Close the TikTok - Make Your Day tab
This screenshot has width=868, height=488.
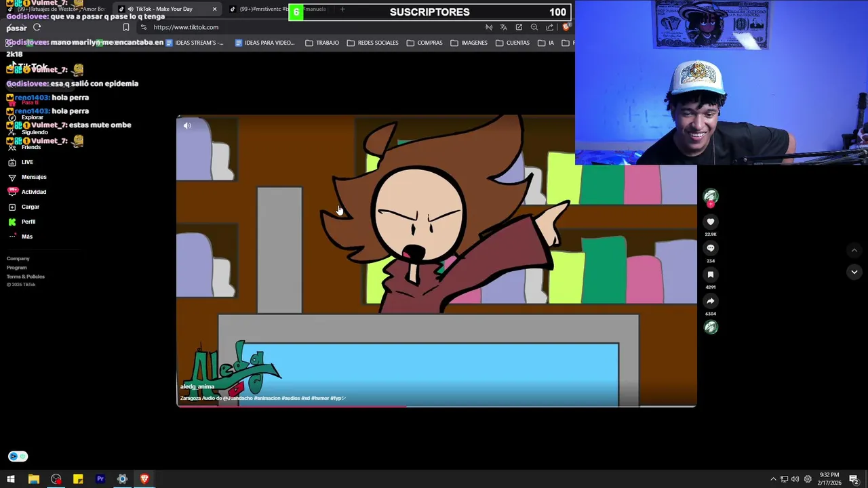click(214, 9)
